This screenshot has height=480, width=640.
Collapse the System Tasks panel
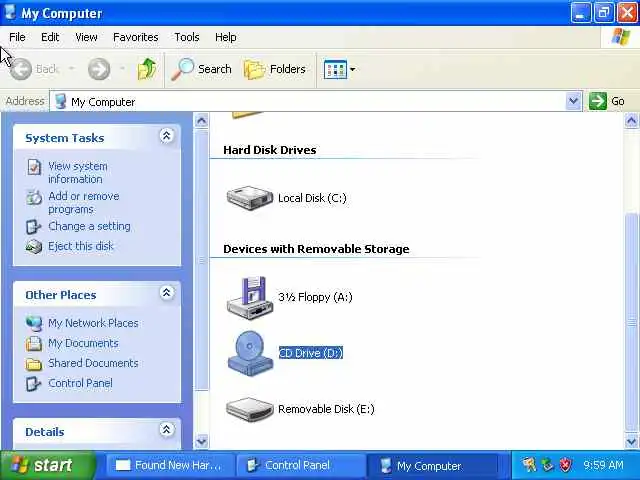click(x=166, y=136)
